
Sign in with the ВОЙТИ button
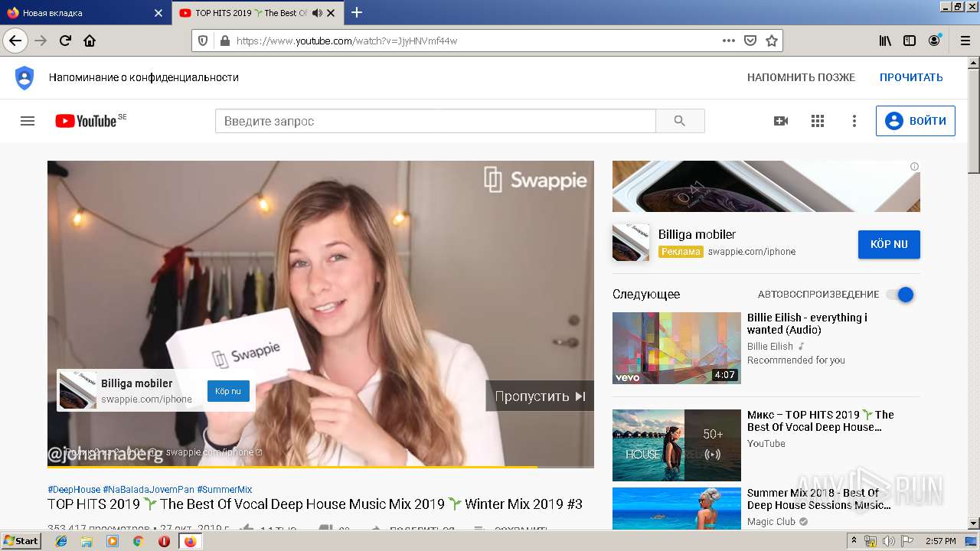point(916,121)
